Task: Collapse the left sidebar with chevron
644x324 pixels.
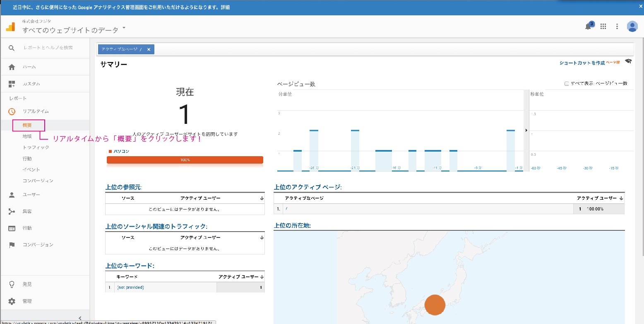Action: [80, 318]
